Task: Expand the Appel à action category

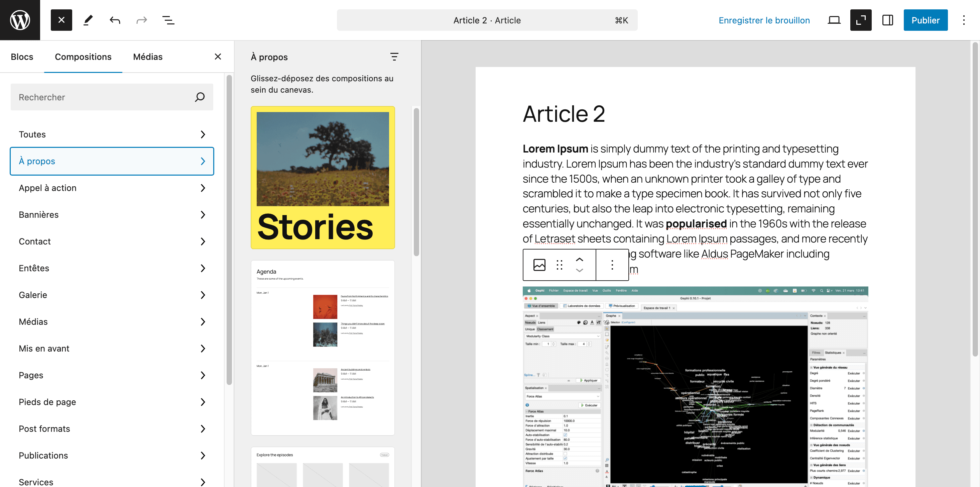Action: [112, 188]
